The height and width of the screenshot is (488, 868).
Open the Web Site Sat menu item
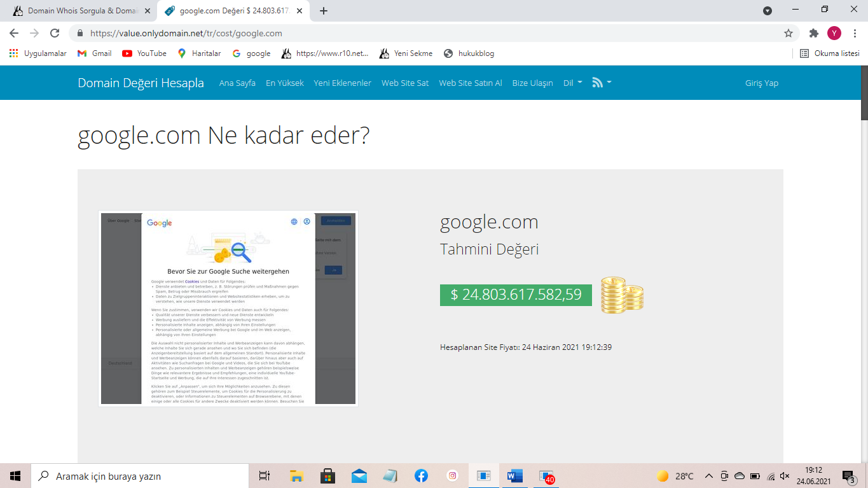tap(405, 83)
